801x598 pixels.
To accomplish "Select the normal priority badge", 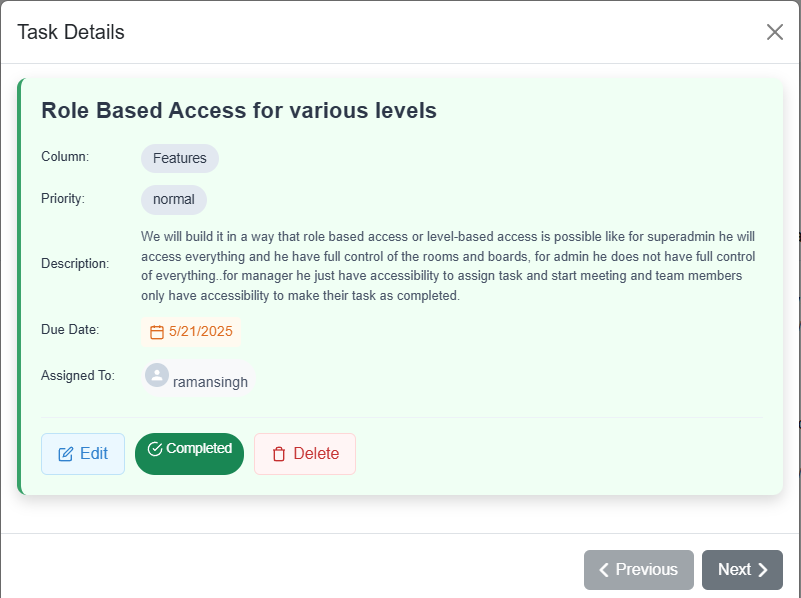I will tap(174, 200).
